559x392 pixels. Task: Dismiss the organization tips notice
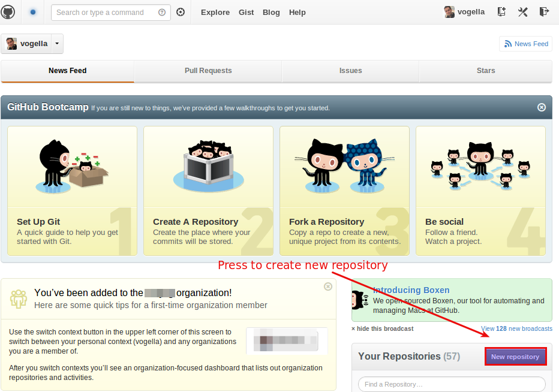point(328,287)
